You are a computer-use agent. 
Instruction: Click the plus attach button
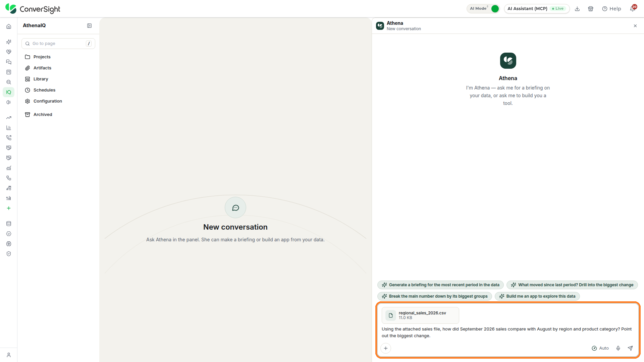[x=386, y=348]
